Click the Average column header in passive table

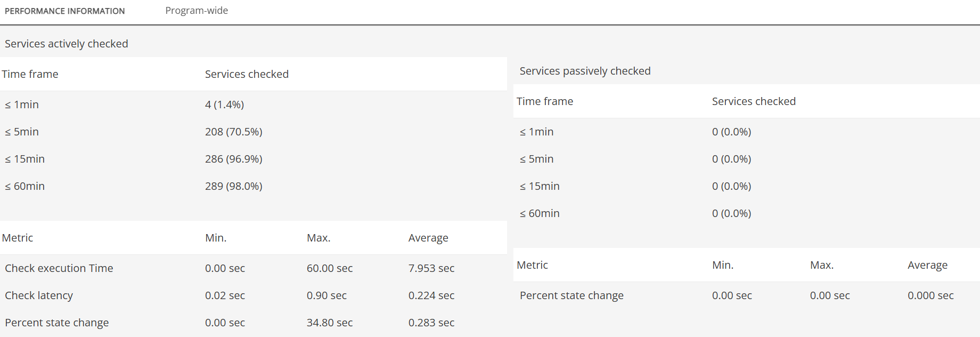[927, 265]
